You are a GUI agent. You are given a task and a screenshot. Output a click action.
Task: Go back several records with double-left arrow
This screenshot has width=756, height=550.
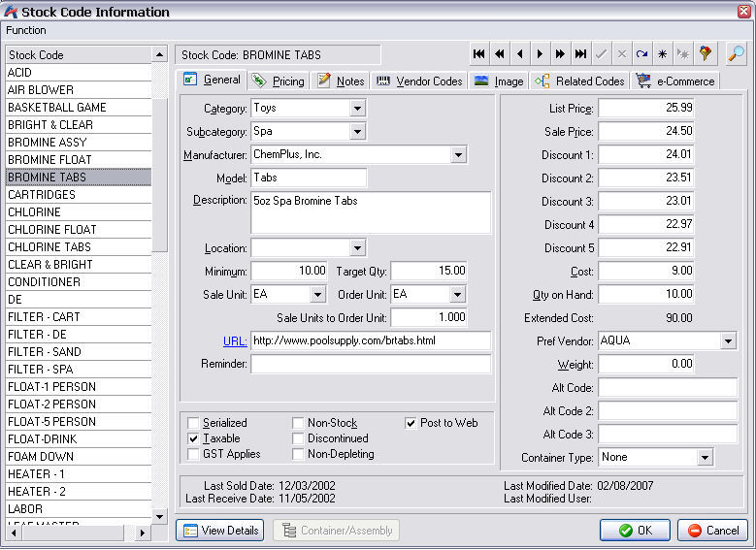500,54
